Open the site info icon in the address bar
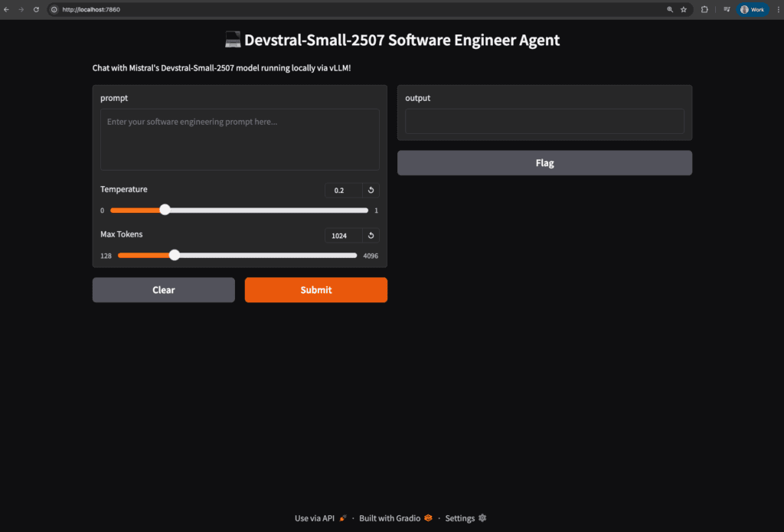The width and height of the screenshot is (784, 532). coord(54,9)
